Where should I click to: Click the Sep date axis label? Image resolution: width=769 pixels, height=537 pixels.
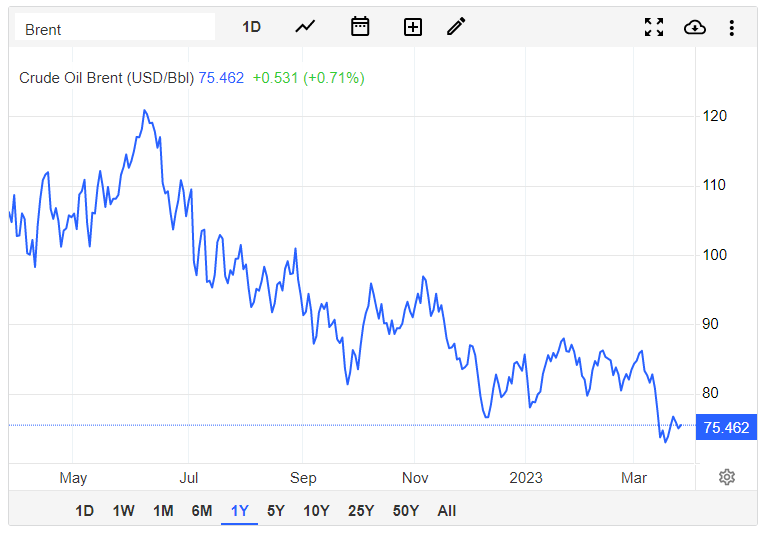(x=303, y=478)
